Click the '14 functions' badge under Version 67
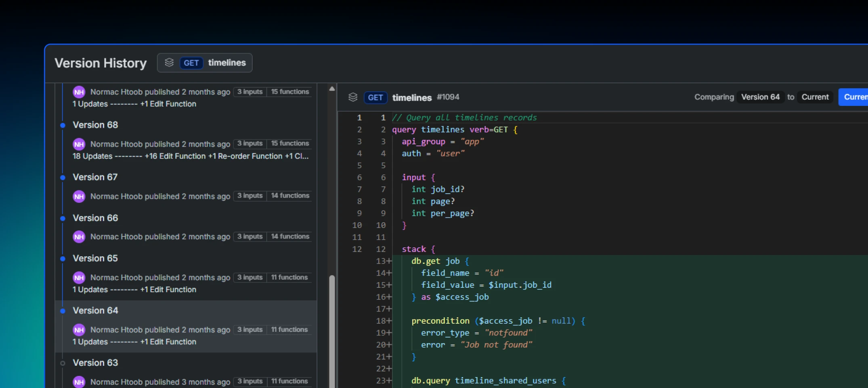The height and width of the screenshot is (388, 868). [290, 196]
